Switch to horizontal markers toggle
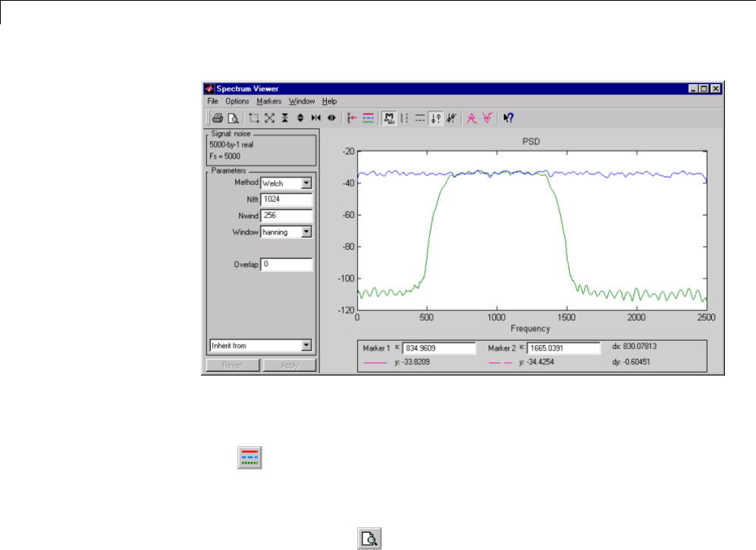The height and width of the screenshot is (550, 756). click(x=420, y=118)
